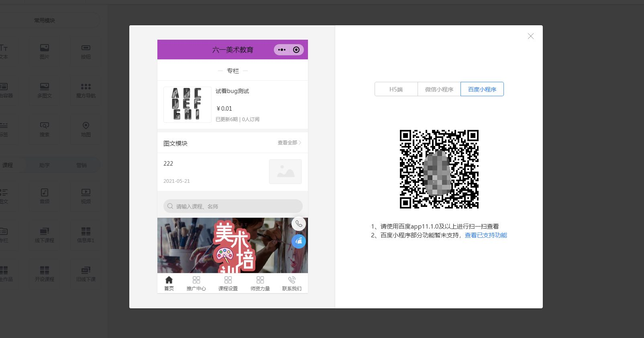Click the Baidu mini program QR code
Viewport: 644px width, 338px height.
point(439,169)
